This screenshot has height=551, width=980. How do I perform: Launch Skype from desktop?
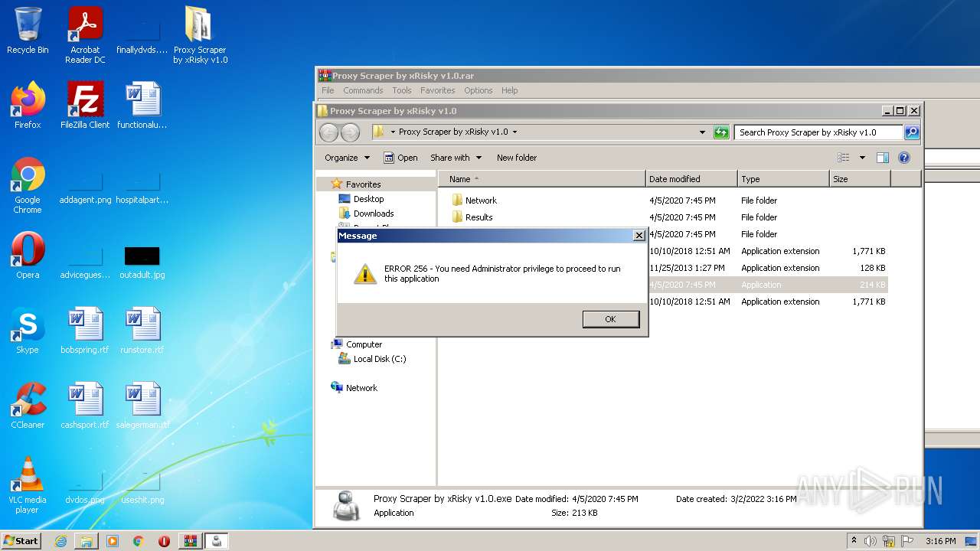pyautogui.click(x=28, y=331)
